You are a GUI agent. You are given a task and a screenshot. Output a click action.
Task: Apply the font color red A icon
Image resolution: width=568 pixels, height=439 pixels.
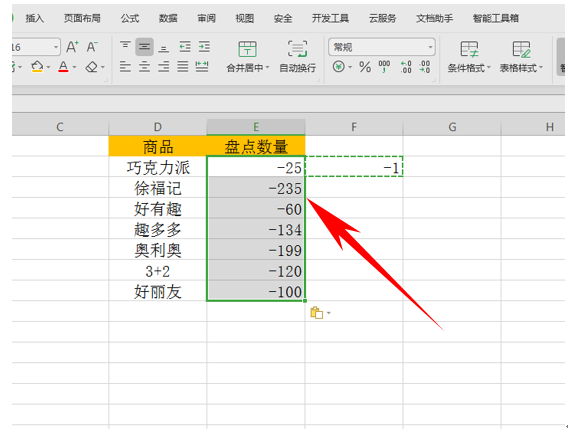point(63,67)
